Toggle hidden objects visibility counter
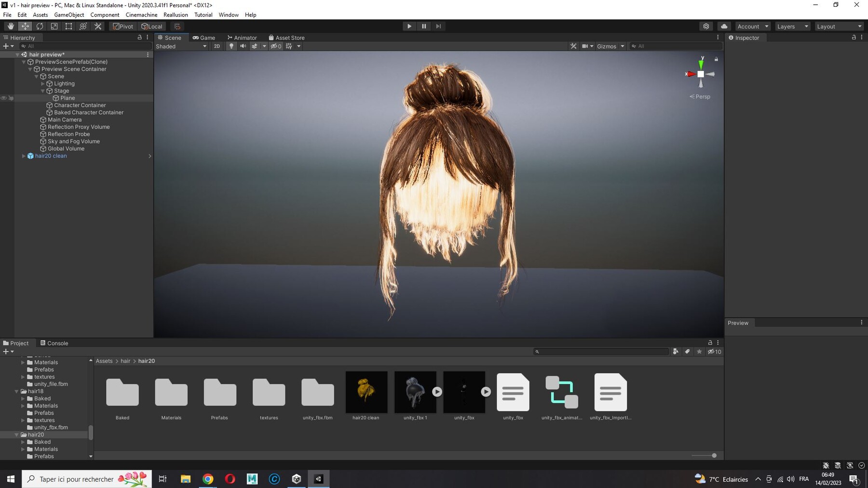Viewport: 868px width, 488px height. point(276,46)
